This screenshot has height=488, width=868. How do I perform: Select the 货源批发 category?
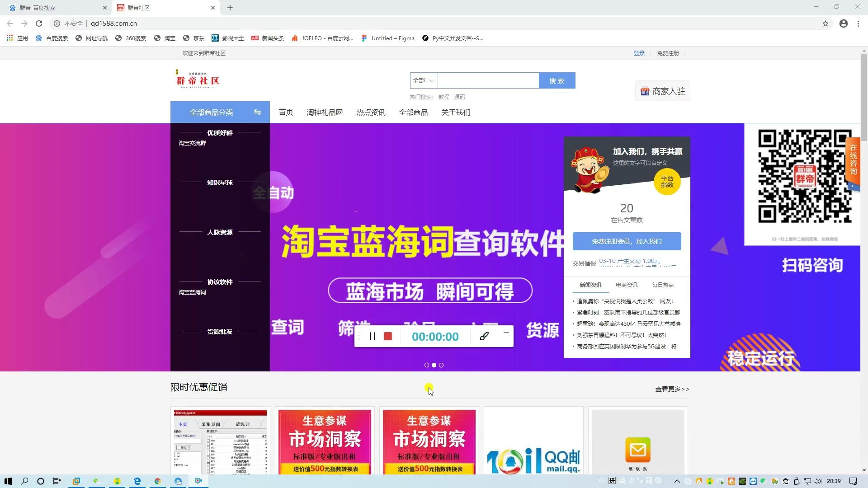pos(220,332)
